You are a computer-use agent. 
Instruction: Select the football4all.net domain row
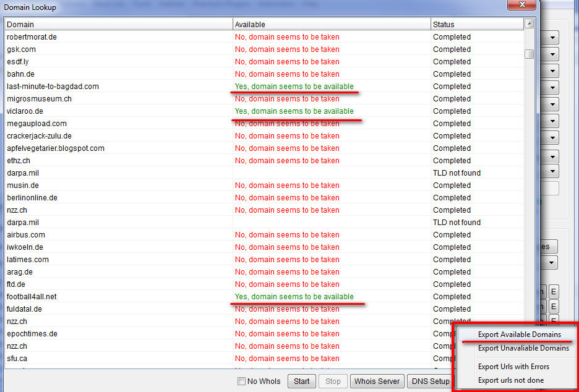click(264, 296)
